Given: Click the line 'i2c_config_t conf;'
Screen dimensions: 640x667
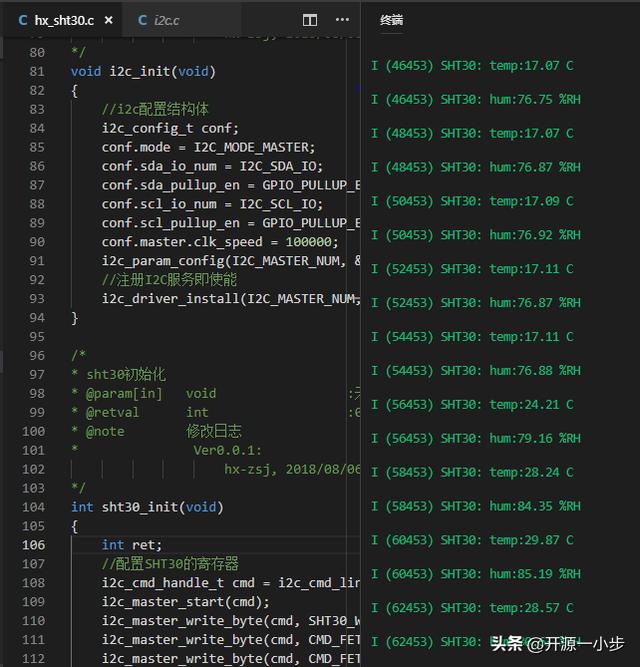Looking at the screenshot, I should (x=170, y=128).
